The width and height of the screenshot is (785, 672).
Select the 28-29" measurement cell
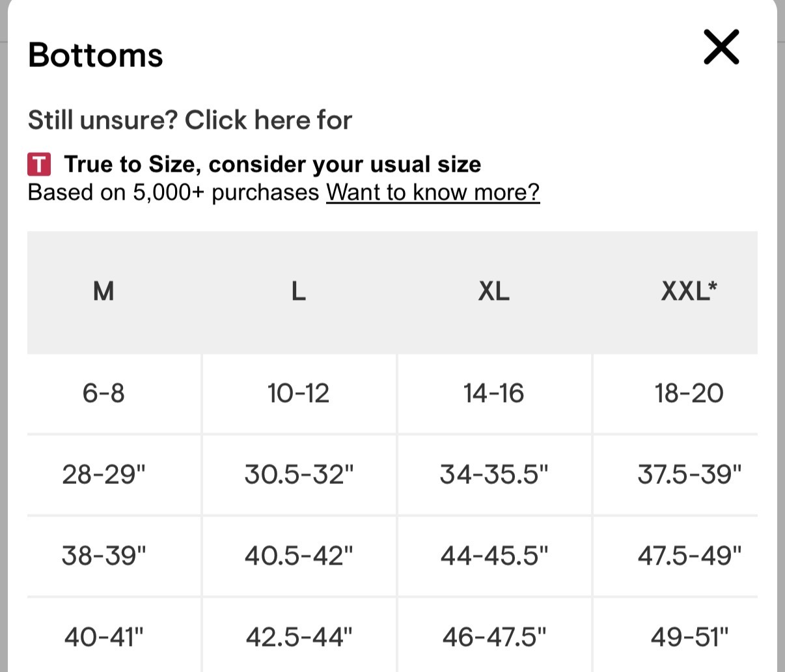point(104,475)
